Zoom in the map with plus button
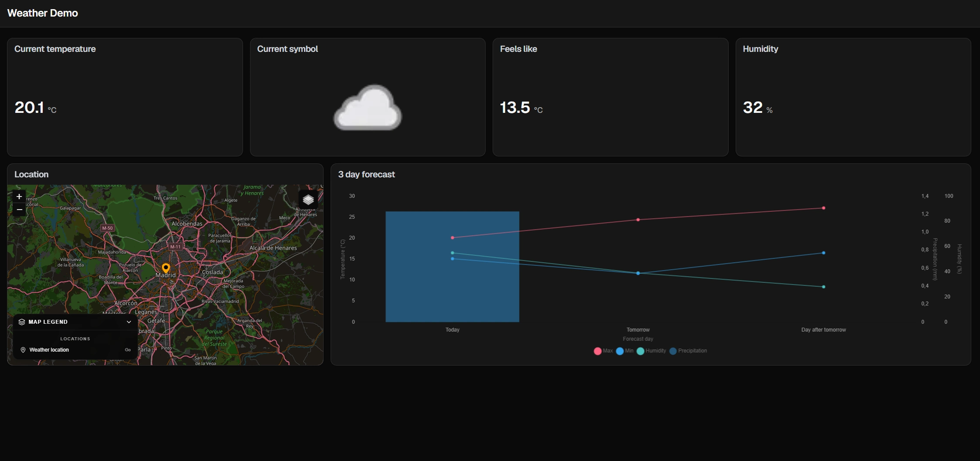This screenshot has height=461, width=980. click(x=19, y=197)
